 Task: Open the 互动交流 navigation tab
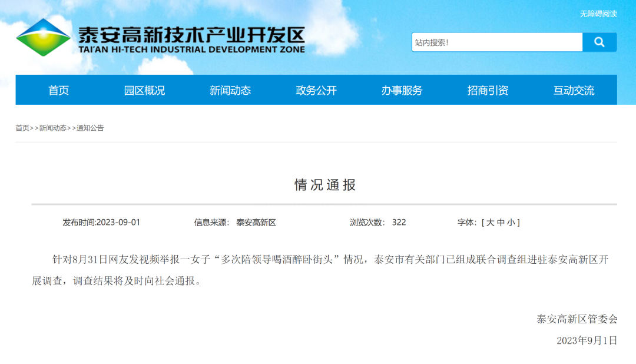click(x=574, y=90)
